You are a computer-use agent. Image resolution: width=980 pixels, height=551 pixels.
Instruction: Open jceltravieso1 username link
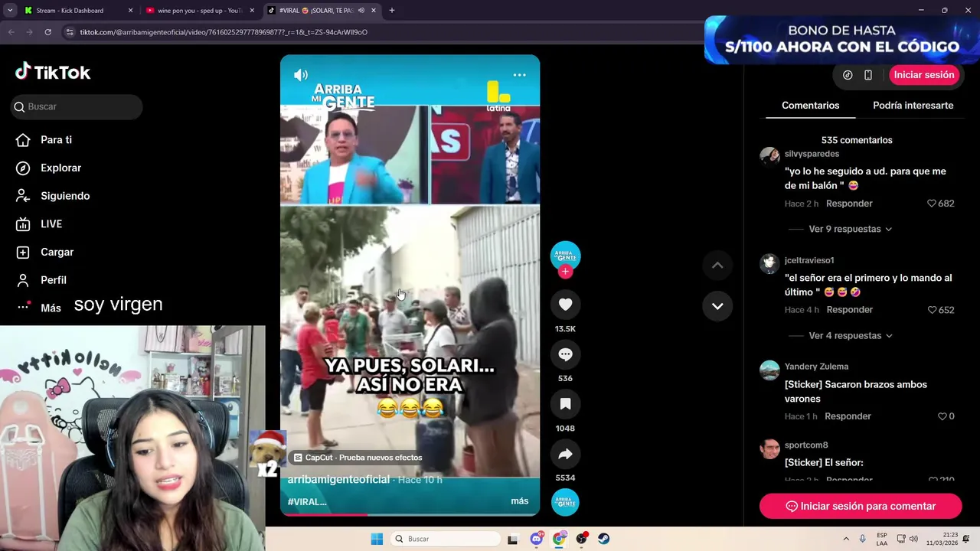click(809, 260)
